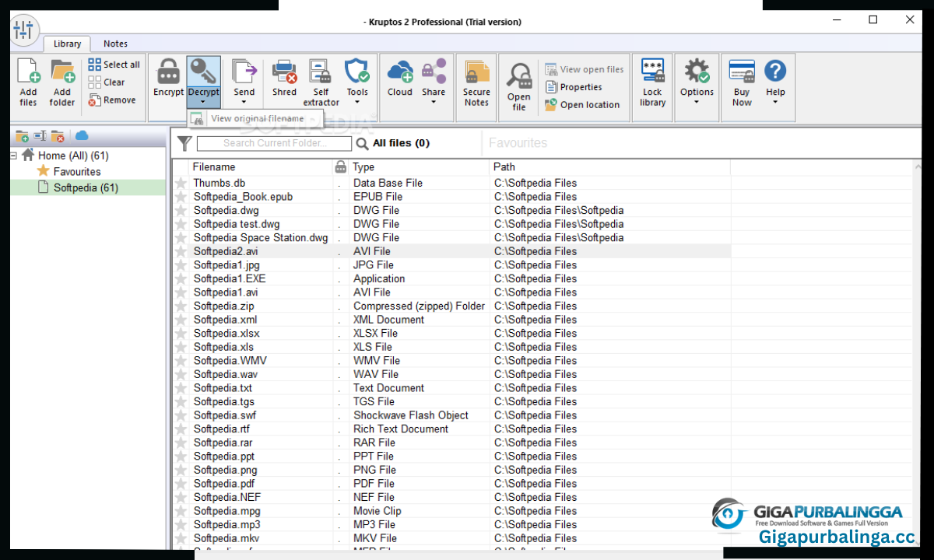Select the Favourites header tab
This screenshot has width=934, height=560.
518,143
